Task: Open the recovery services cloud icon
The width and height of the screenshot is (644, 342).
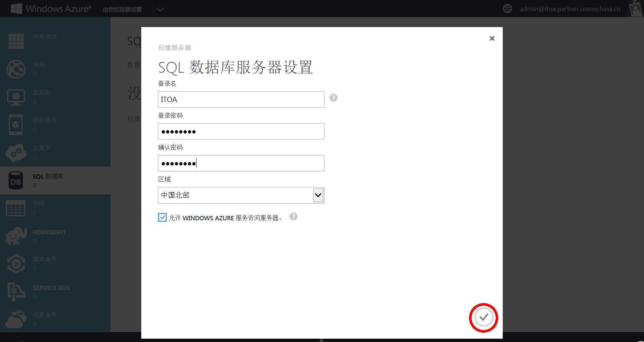Action: (x=16, y=319)
